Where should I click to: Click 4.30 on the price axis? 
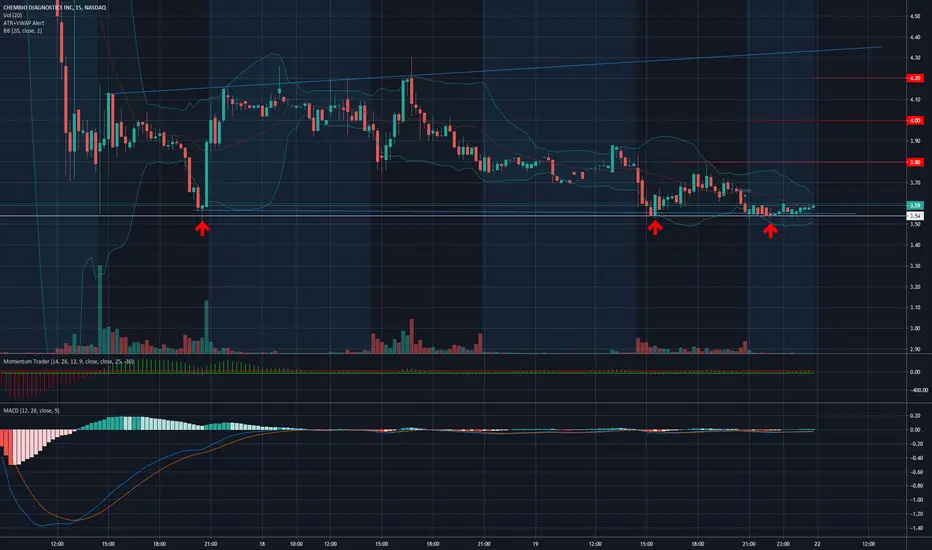[x=915, y=58]
